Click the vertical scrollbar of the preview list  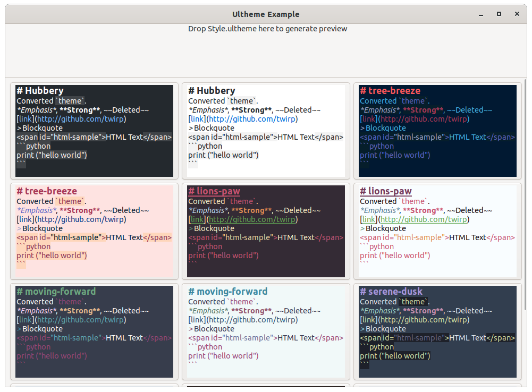tap(525, 194)
